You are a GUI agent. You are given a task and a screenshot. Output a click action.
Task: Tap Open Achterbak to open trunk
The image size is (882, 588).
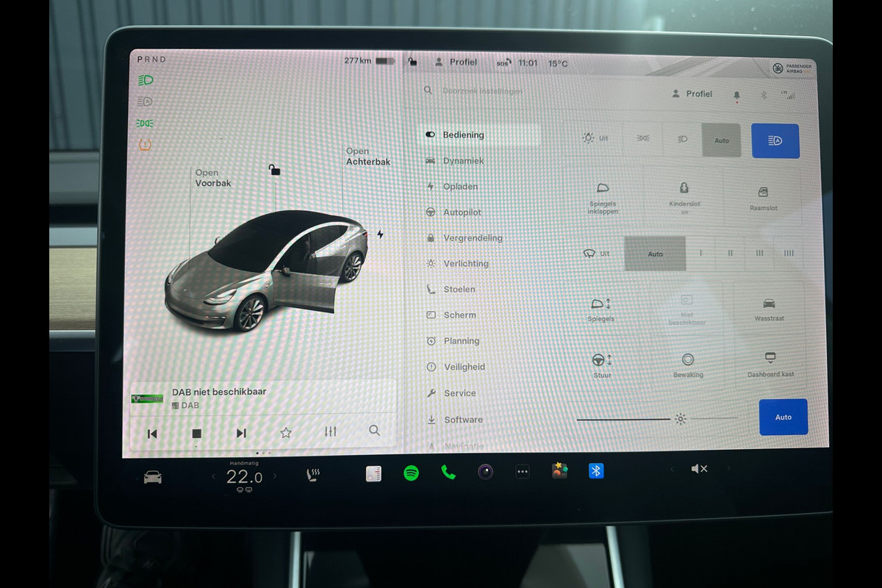pos(367,157)
